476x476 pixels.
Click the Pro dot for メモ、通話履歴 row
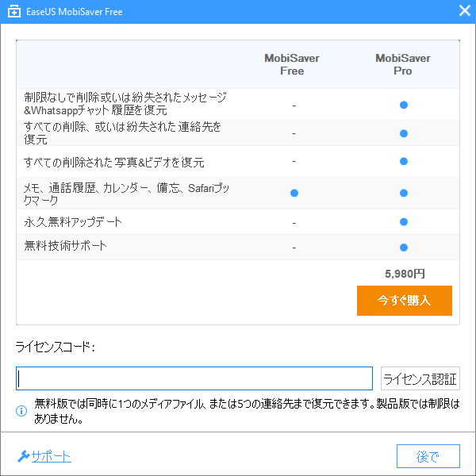[x=404, y=193]
